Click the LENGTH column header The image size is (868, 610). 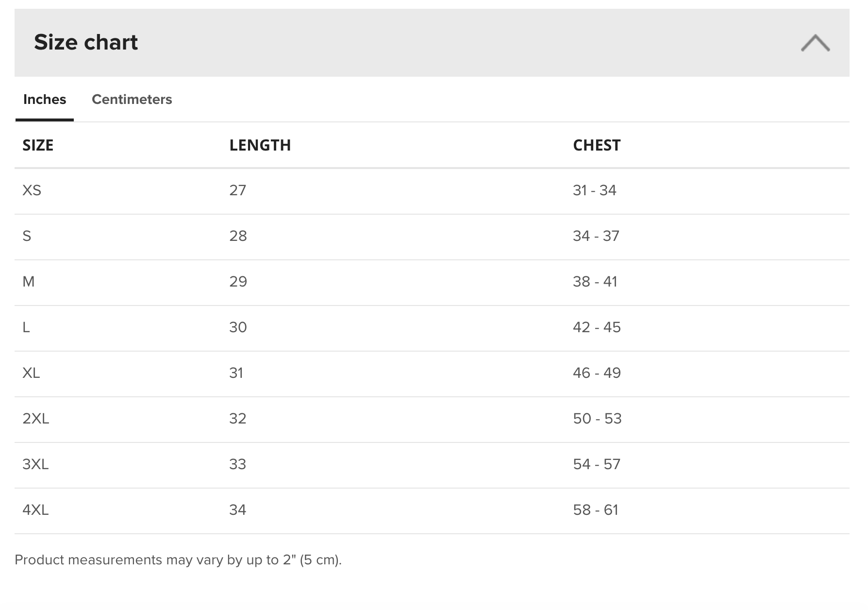tap(260, 145)
